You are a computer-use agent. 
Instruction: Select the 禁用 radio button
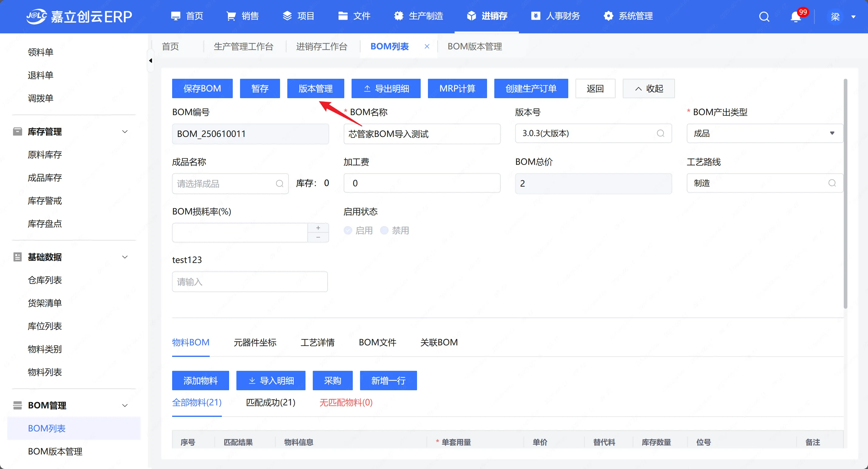point(384,231)
